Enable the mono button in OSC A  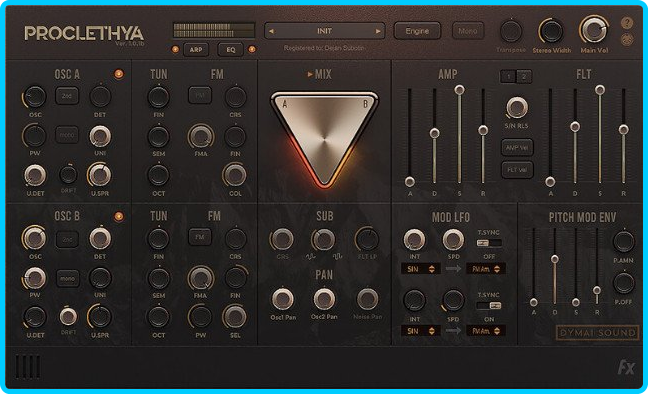(67, 135)
